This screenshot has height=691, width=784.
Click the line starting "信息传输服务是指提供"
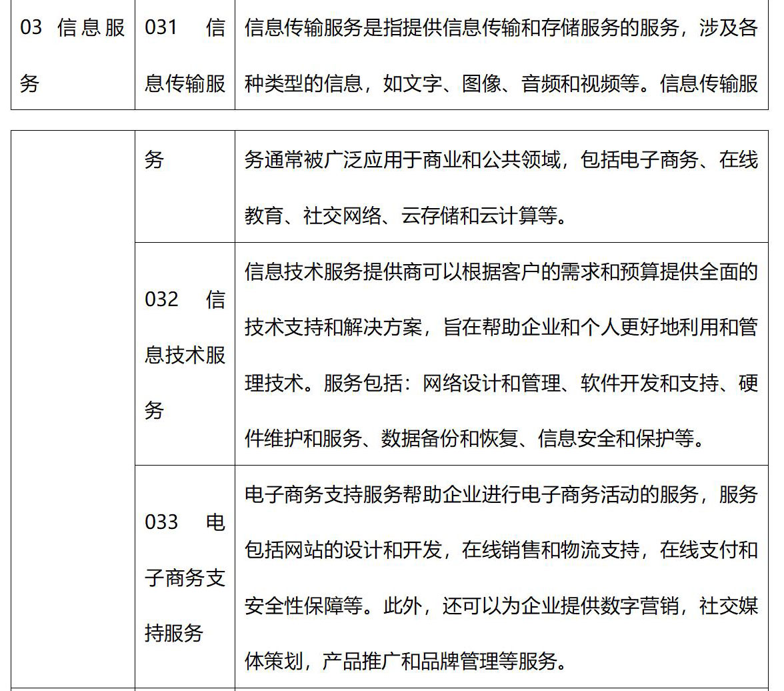point(501,29)
